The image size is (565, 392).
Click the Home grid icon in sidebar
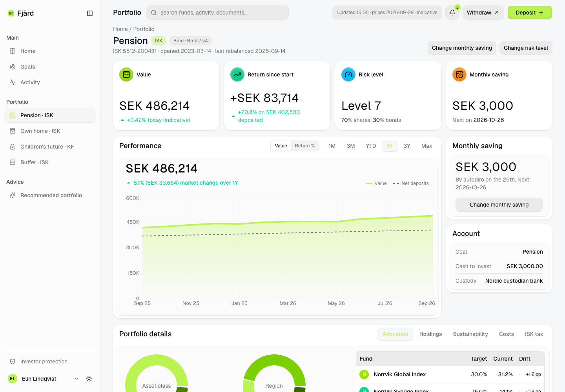(x=13, y=51)
